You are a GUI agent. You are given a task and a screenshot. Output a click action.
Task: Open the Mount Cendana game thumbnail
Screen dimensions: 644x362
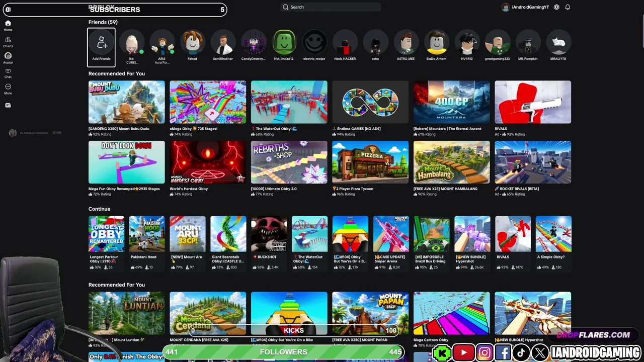[208, 313]
